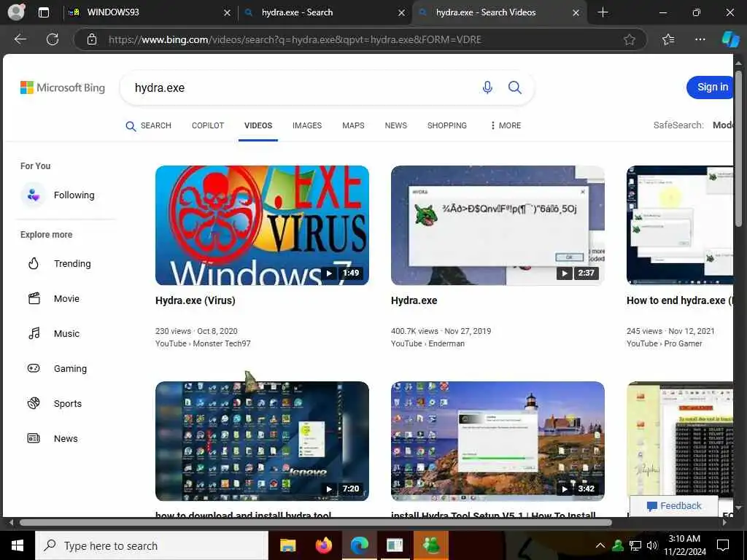Click the Sign in button
This screenshot has height=560, width=747.
click(710, 87)
